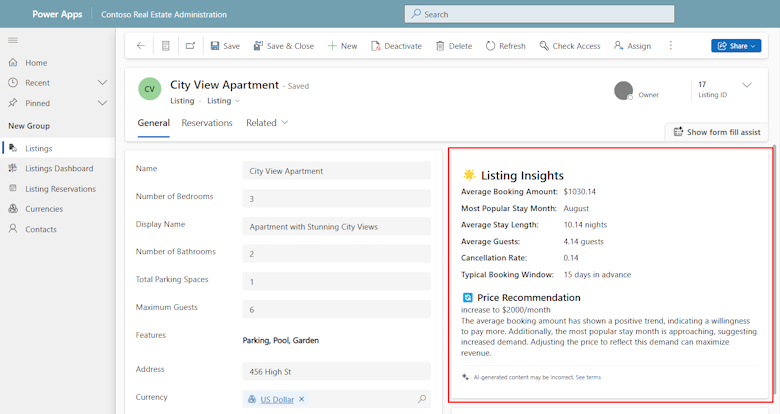Screen dimensions: 780x414
Task: Click the hamburger menu icon in sidebar
Action: (13, 40)
